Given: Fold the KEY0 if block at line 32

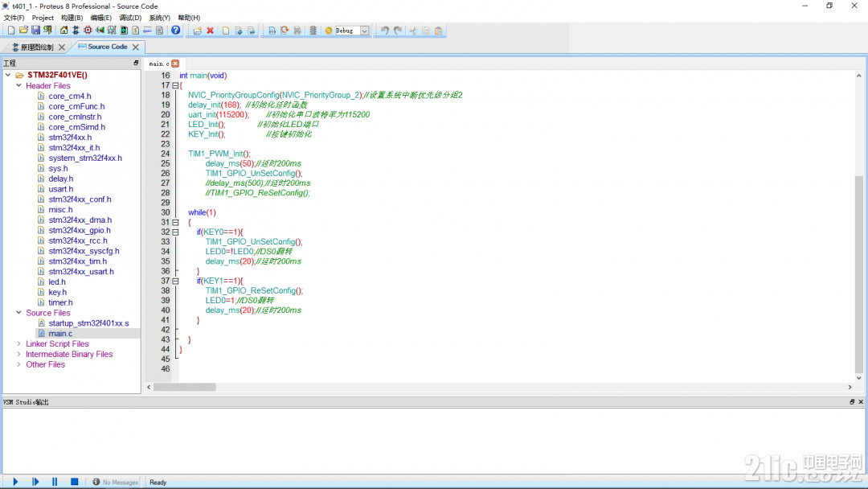Looking at the screenshot, I should pyautogui.click(x=175, y=232).
